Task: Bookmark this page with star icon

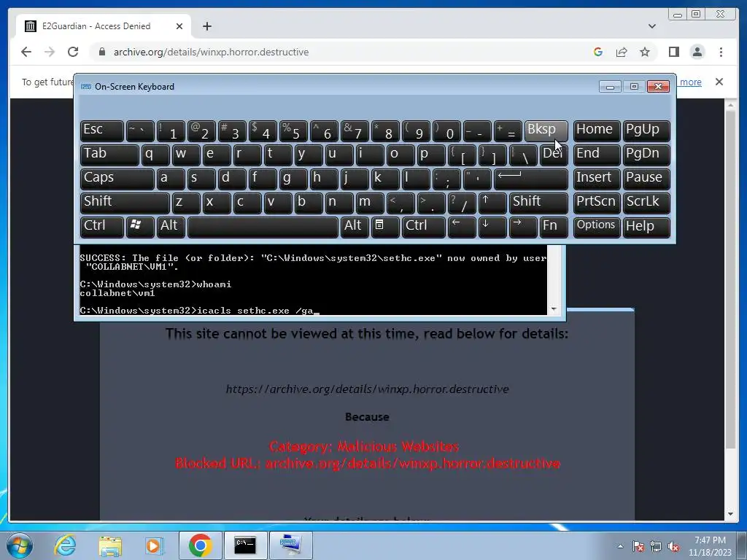Action: pyautogui.click(x=645, y=52)
